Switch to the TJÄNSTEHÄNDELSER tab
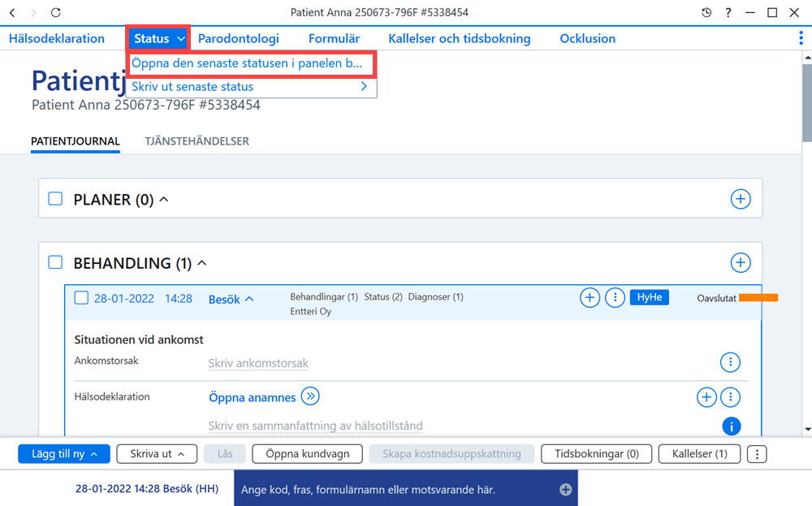The width and height of the screenshot is (812, 506). pos(197,141)
